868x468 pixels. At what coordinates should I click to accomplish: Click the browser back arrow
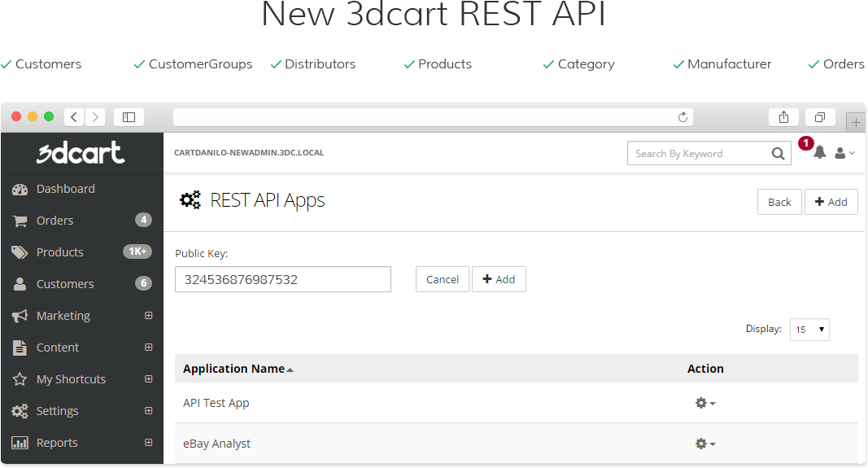click(x=74, y=117)
